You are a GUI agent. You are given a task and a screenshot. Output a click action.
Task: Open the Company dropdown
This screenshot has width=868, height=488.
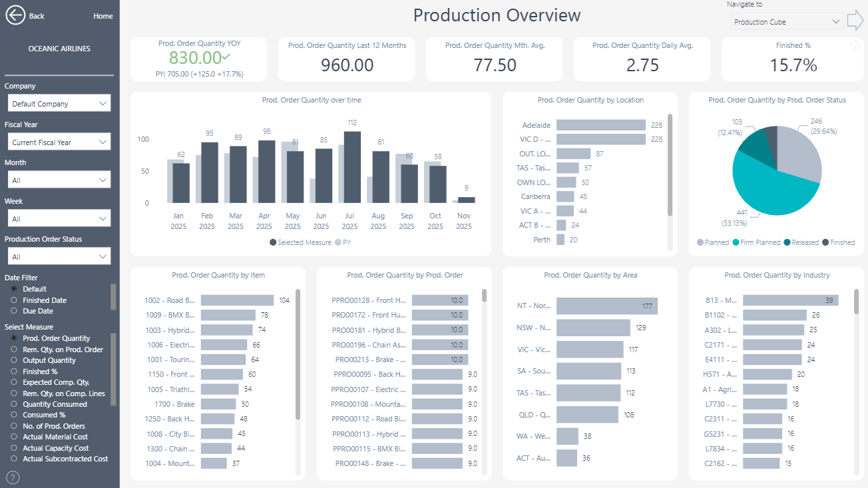click(x=59, y=104)
